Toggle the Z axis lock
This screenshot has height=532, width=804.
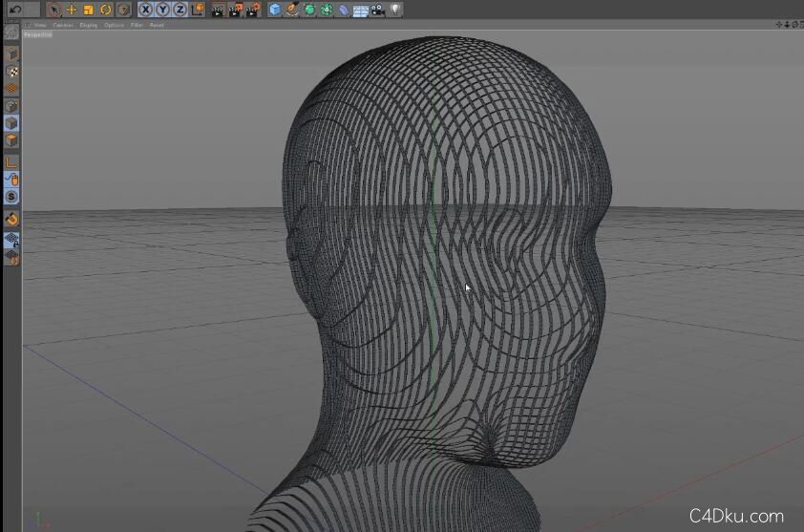coord(180,10)
